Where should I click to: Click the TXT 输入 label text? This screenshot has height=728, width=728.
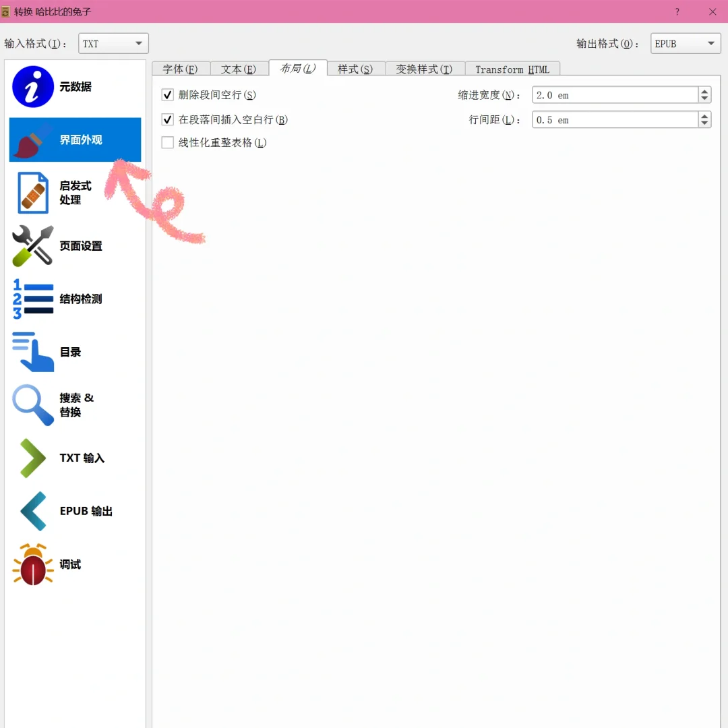82,458
